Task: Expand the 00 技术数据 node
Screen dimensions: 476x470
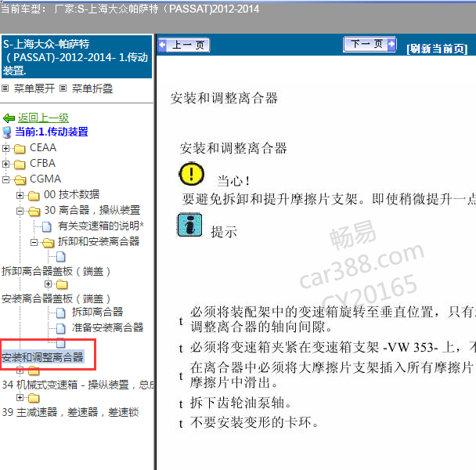Action: point(20,195)
